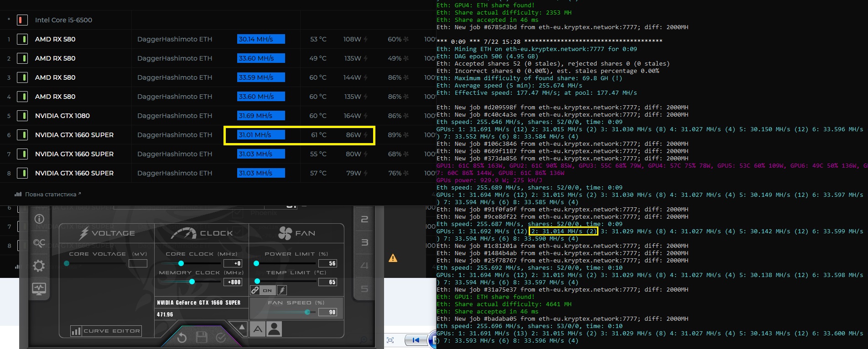
Task: Launch the OC Scanner in Afterburner
Action: (x=39, y=243)
